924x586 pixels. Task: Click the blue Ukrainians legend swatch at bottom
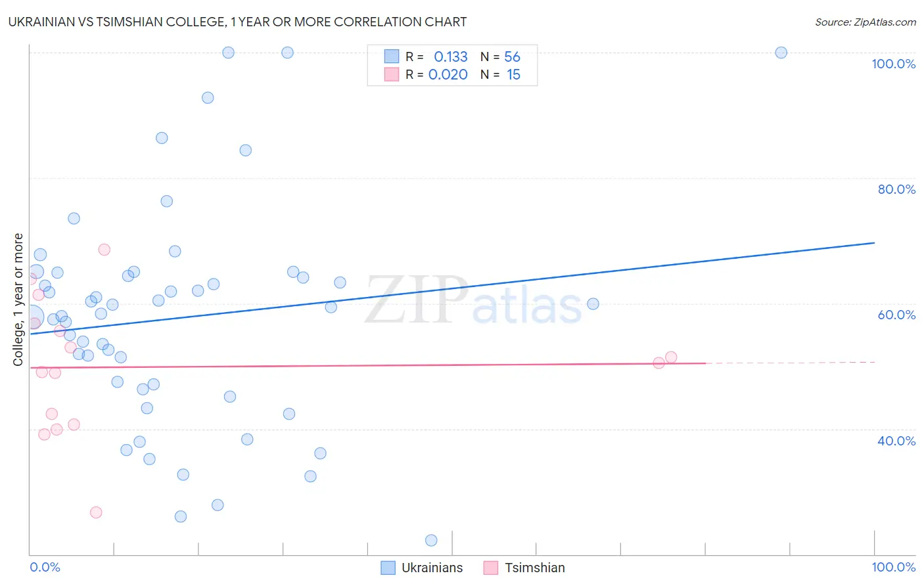(x=388, y=568)
